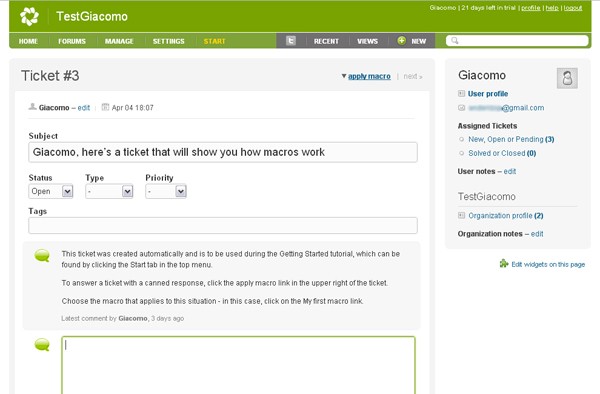This screenshot has height=394, width=600.
Task: Click the Giacomo name heading in sidebar
Action: [x=482, y=75]
